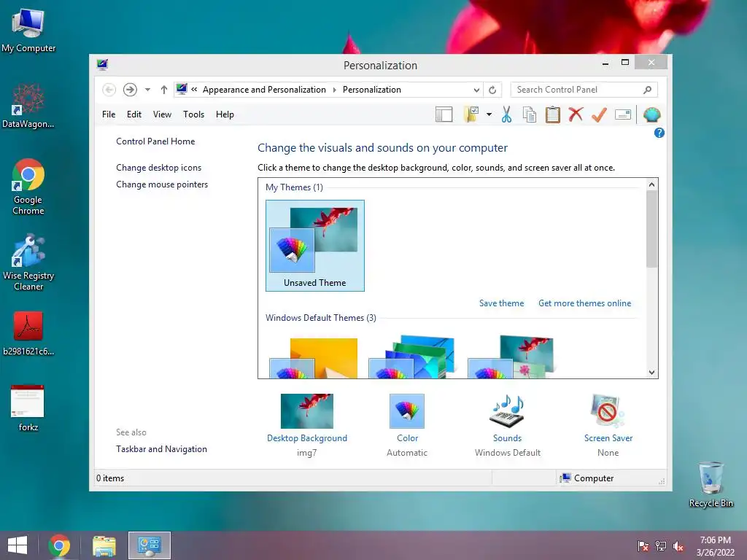Click the Forward navigation arrow
The image size is (747, 560).
[x=130, y=90]
